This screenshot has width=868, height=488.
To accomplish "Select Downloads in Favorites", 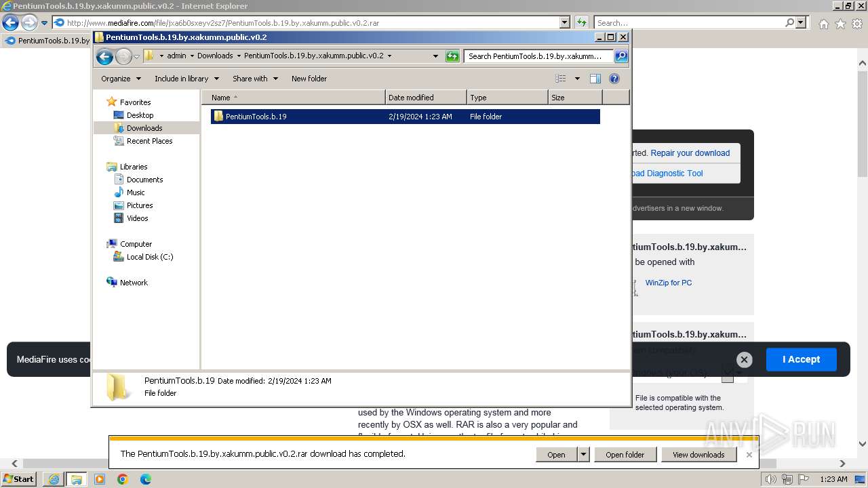I will (144, 128).
